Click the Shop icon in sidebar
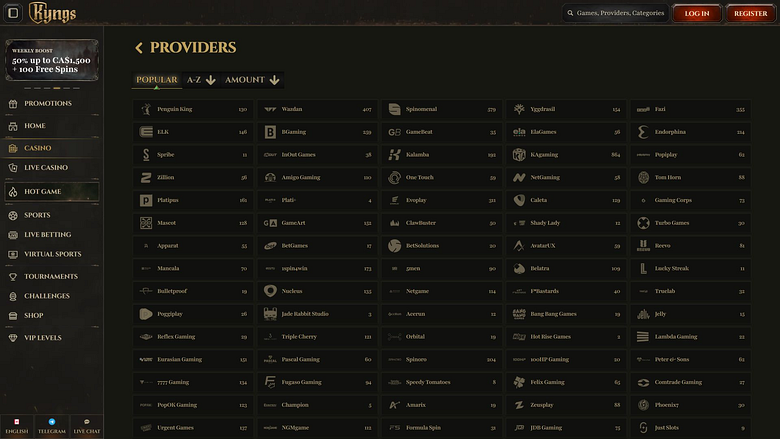The width and height of the screenshot is (780, 439). click(13, 316)
